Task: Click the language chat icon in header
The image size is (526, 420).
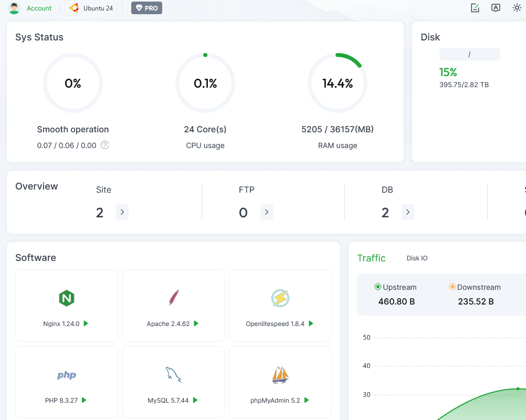Action: coord(496,8)
